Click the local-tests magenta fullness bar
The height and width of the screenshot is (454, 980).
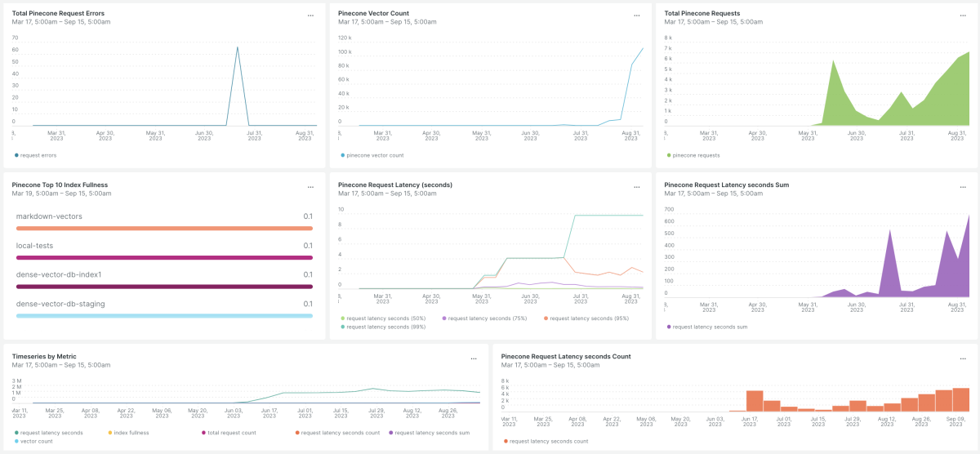click(164, 258)
